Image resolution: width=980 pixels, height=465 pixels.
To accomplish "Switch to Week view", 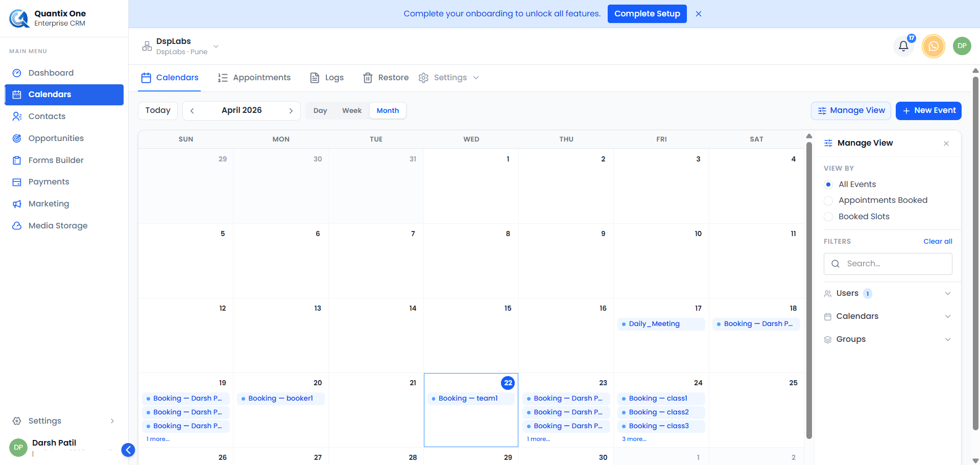I will 352,110.
